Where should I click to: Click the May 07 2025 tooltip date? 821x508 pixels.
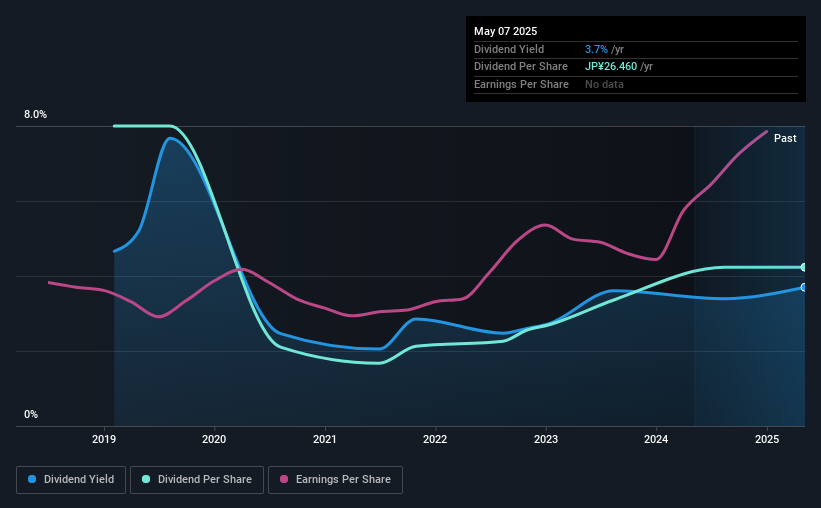[505, 31]
